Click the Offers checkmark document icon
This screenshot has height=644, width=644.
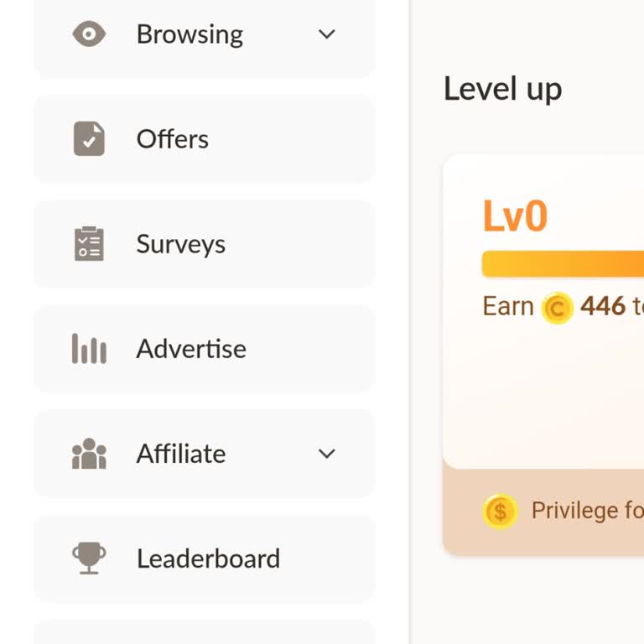click(x=89, y=139)
